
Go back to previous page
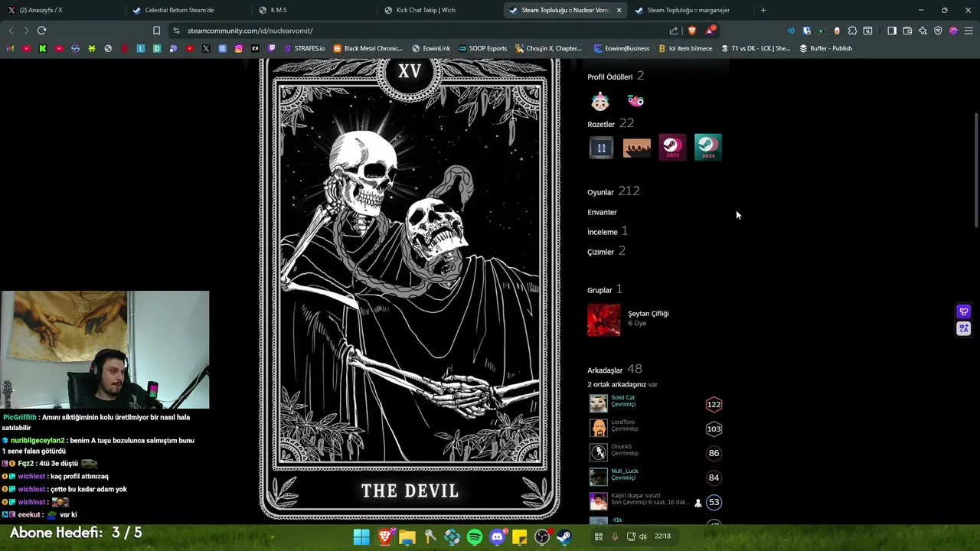pyautogui.click(x=11, y=31)
